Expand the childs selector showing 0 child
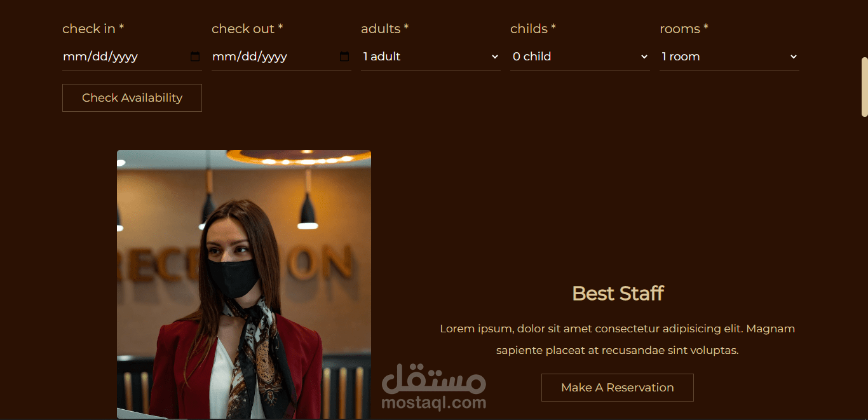This screenshot has width=868, height=420. coord(580,57)
